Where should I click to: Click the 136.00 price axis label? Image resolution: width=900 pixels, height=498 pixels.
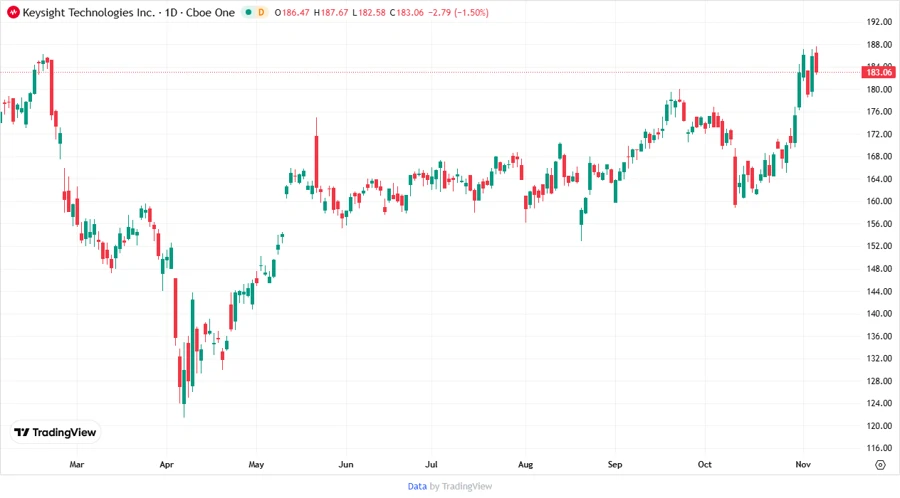click(879, 336)
